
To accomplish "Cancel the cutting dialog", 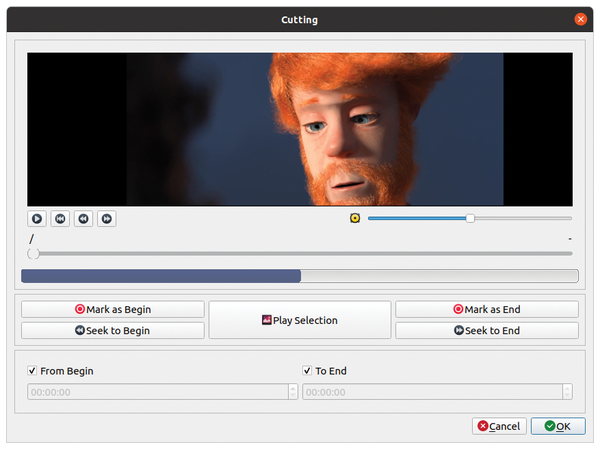I will coord(499,426).
